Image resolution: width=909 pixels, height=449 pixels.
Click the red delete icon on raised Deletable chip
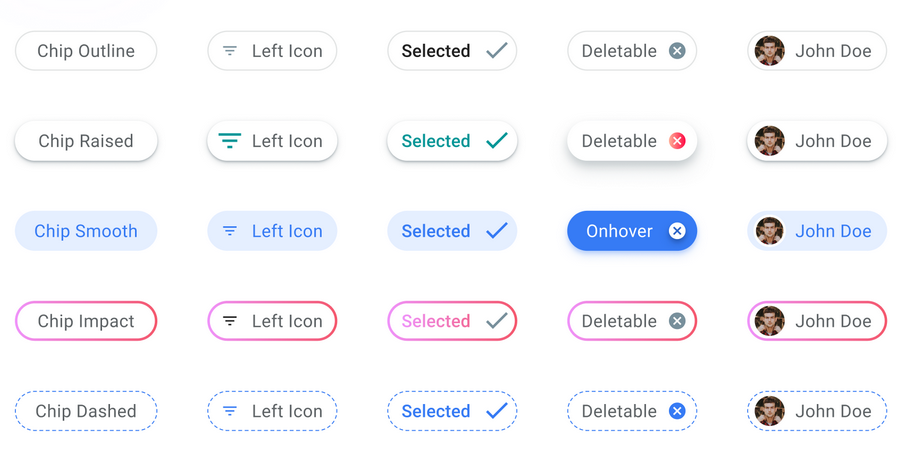[x=677, y=141]
